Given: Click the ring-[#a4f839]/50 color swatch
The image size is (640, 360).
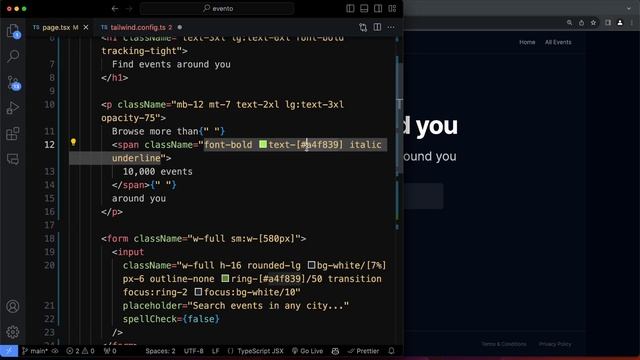Looking at the screenshot, I should click(x=225, y=279).
